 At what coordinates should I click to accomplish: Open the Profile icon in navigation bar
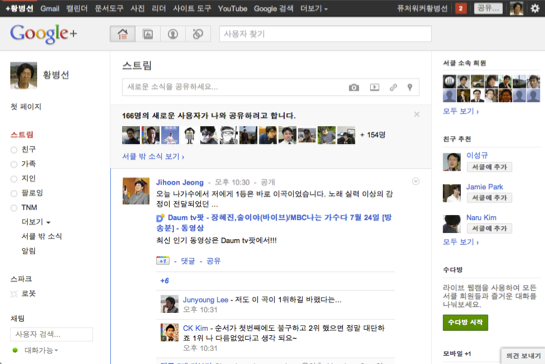click(x=173, y=34)
